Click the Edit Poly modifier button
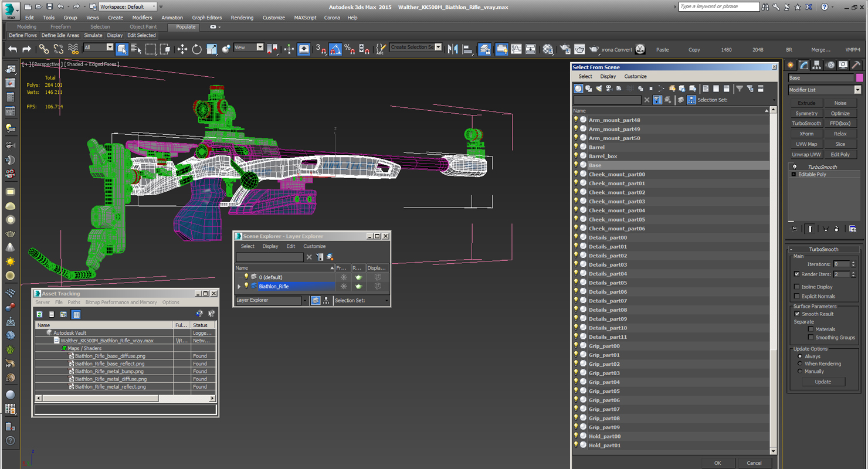 click(840, 155)
